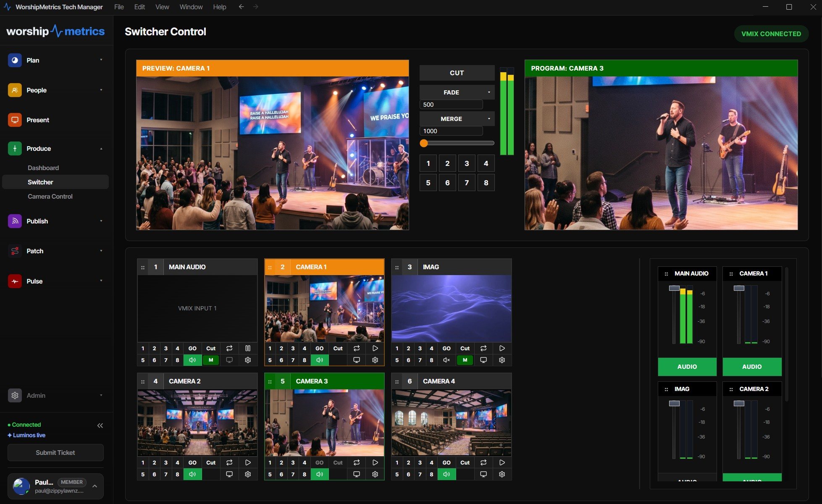Click Submit Ticket button

(55, 453)
